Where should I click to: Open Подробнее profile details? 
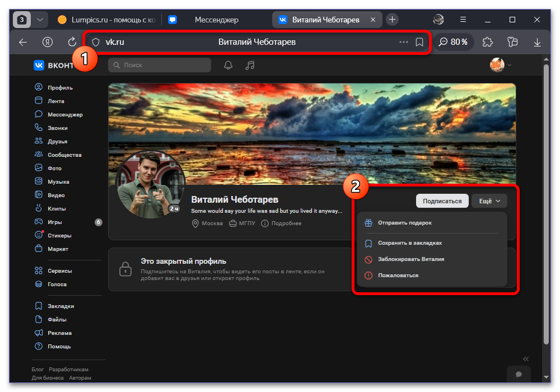click(282, 223)
